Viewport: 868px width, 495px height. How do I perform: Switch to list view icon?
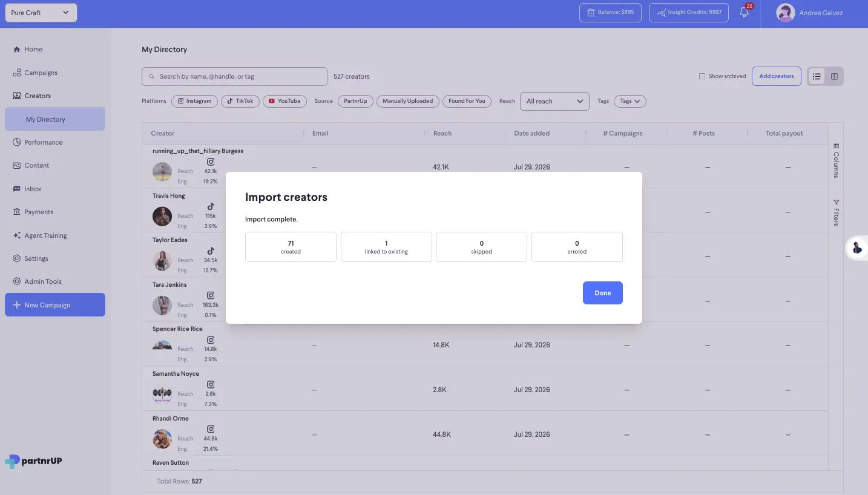pyautogui.click(x=817, y=76)
